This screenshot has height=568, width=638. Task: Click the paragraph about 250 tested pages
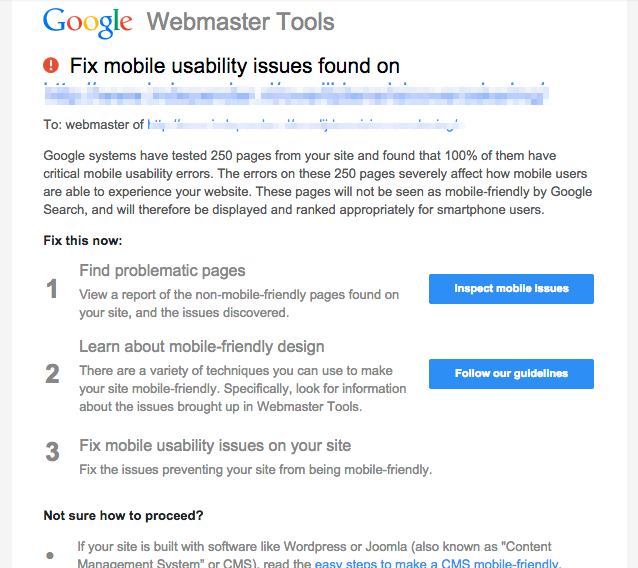click(318, 183)
